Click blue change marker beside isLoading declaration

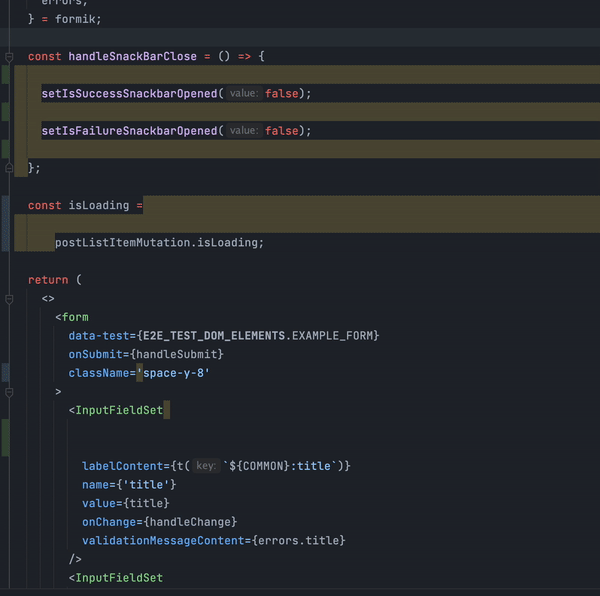coord(6,223)
